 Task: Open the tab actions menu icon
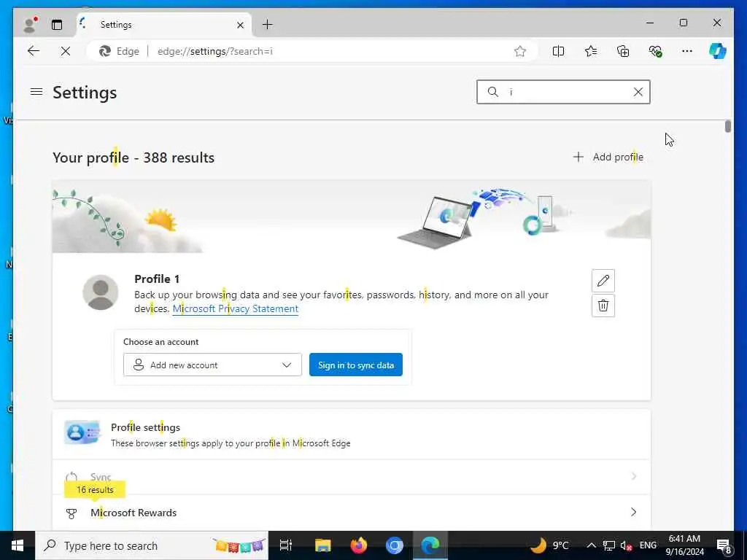57,25
